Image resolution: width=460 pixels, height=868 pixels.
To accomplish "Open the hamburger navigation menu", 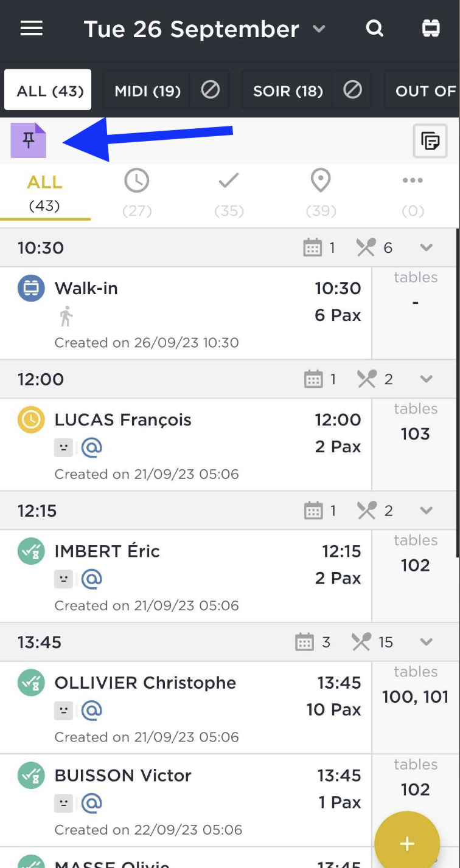I will (x=32, y=29).
